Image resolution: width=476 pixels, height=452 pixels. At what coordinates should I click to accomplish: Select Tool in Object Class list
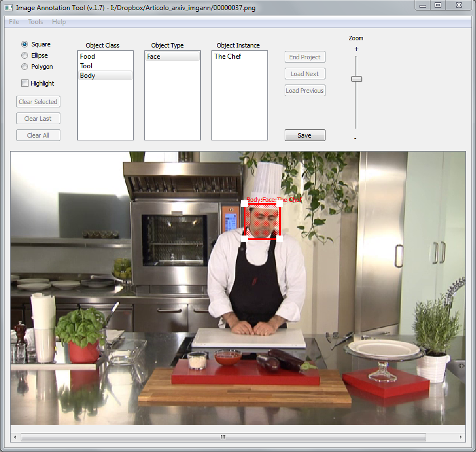[x=86, y=66]
